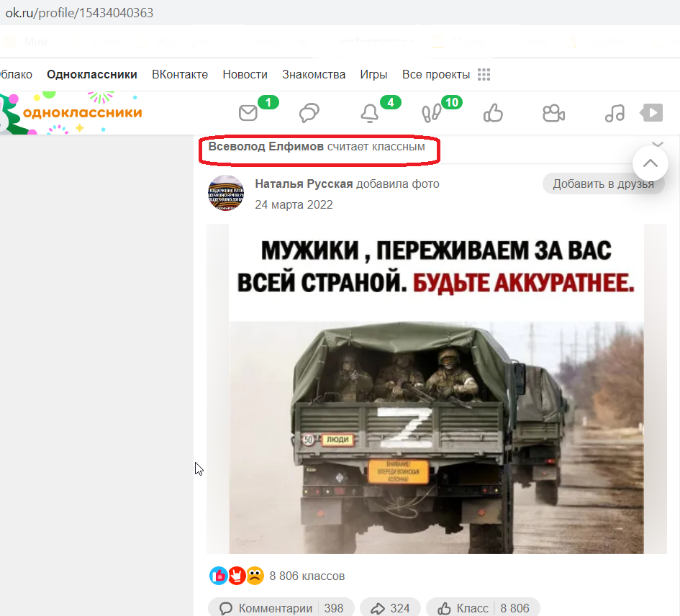Open Игры in the top menu
This screenshot has height=616, width=680.
tap(373, 75)
